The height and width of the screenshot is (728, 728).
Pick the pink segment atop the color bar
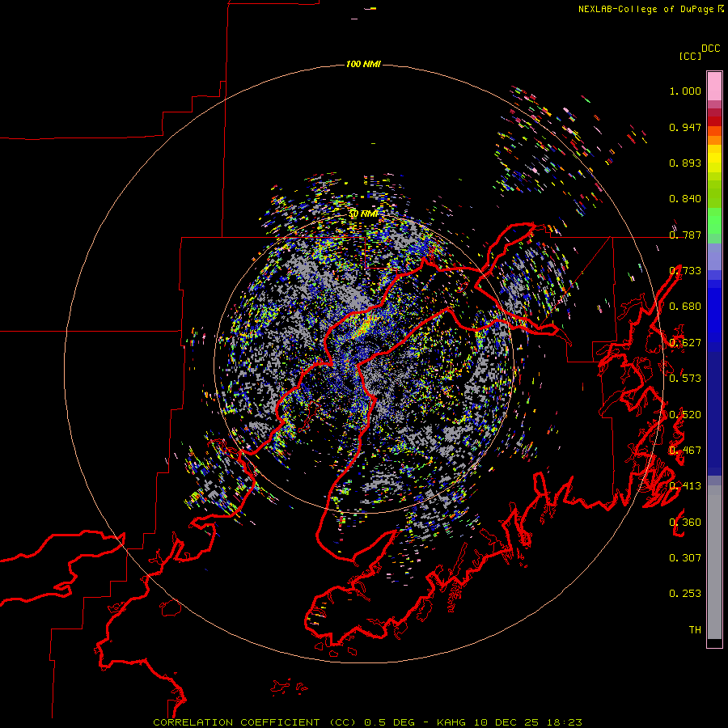pyautogui.click(x=714, y=86)
